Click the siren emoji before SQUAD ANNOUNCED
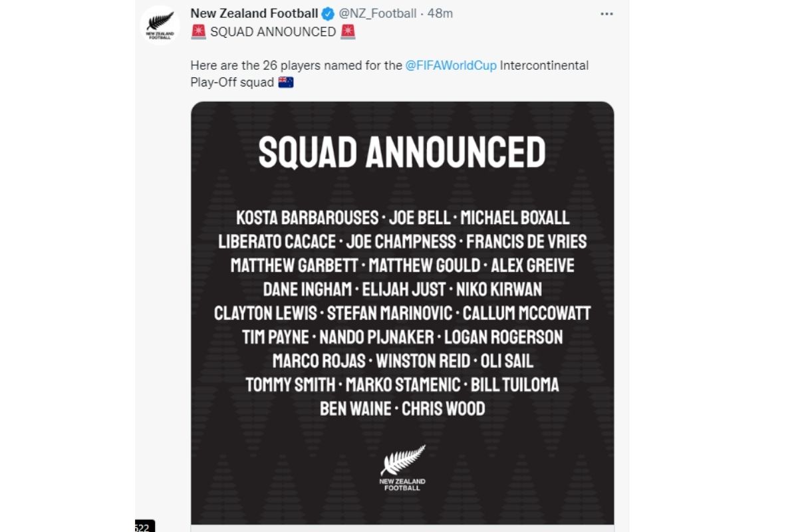Image resolution: width=798 pixels, height=532 pixels. [x=198, y=31]
